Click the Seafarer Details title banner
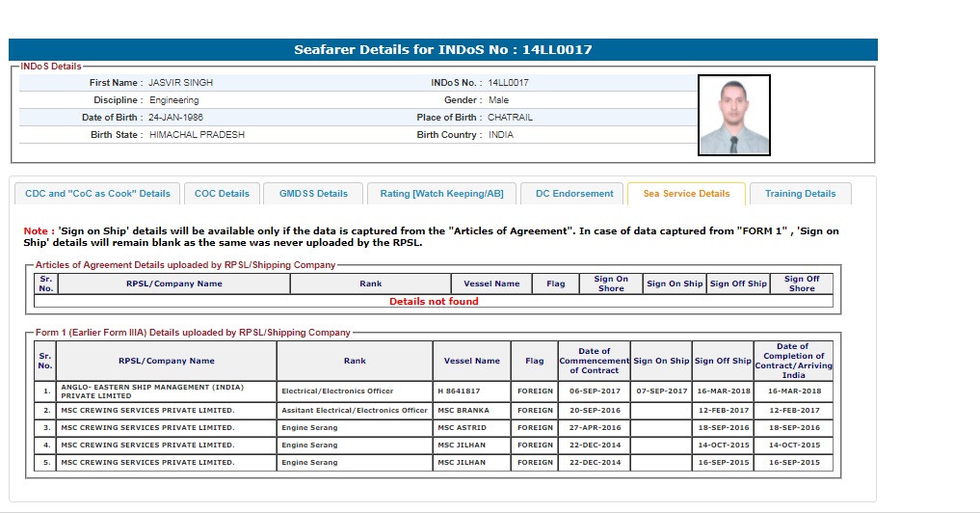 tap(442, 49)
